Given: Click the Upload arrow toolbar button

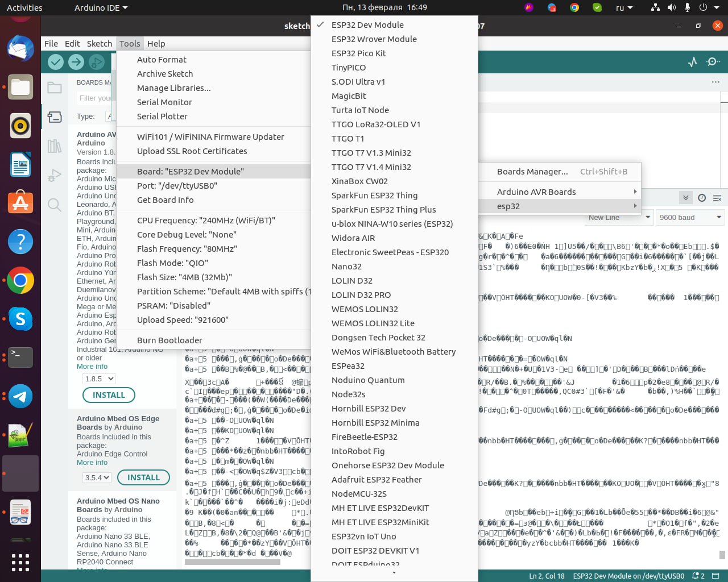Looking at the screenshot, I should pos(76,62).
